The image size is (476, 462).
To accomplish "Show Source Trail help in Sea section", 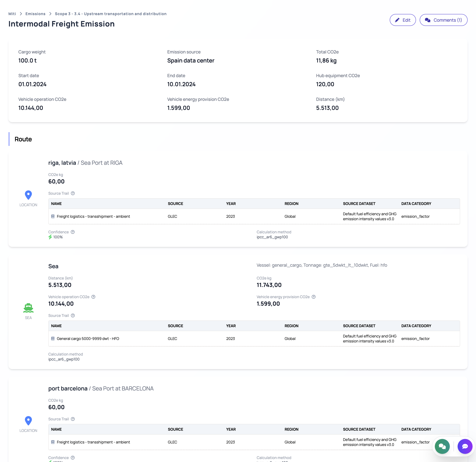I will coord(73,316).
